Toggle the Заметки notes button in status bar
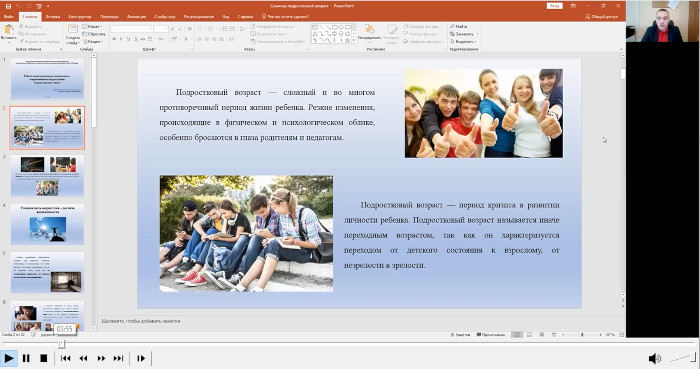Image resolution: width=700 pixels, height=369 pixels. click(x=460, y=335)
